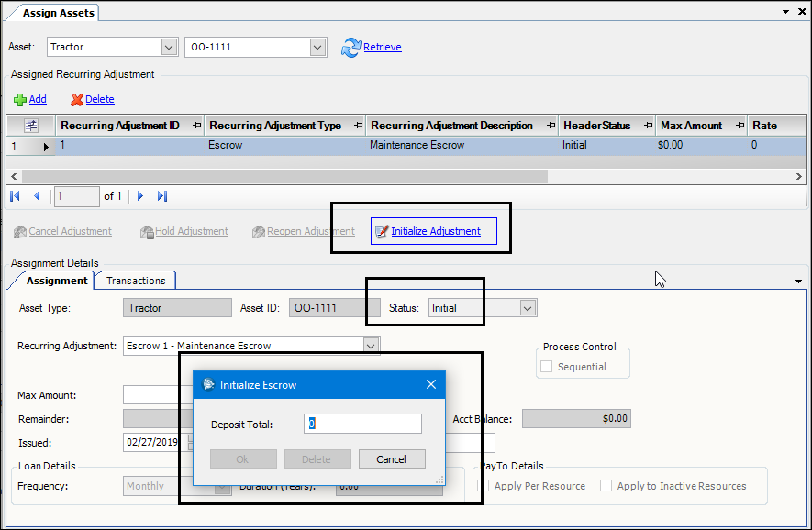Toggle the Apply Per Resource checkbox

pyautogui.click(x=484, y=485)
